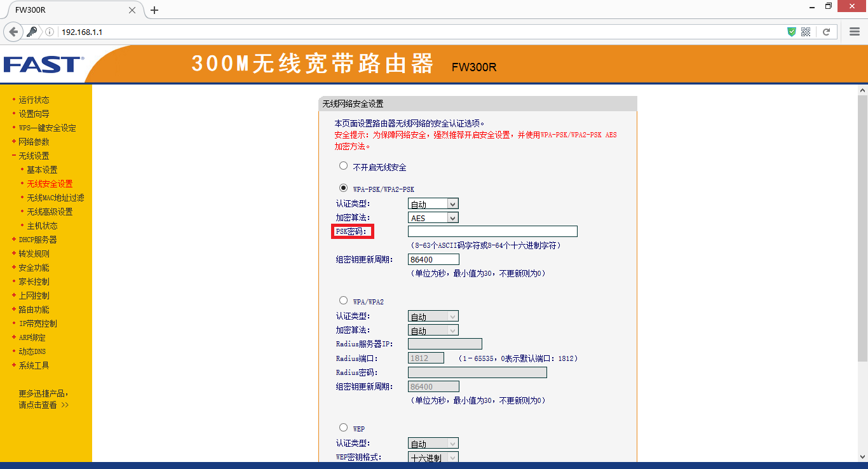Image resolution: width=868 pixels, height=469 pixels.
Task: Click Radius密码 input field
Action: pos(477,372)
